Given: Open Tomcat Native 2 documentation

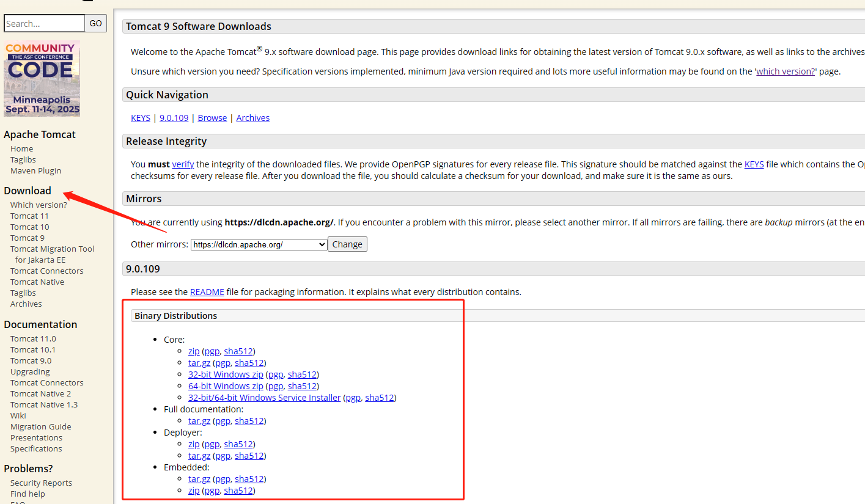Looking at the screenshot, I should [41, 393].
